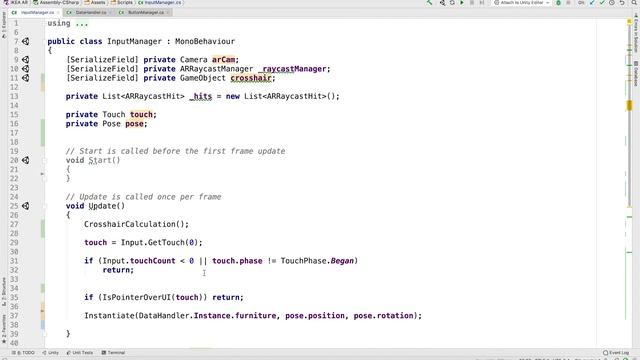Image resolution: width=640 pixels, height=360 pixels.
Task: Click the Step icon in top toolbar
Action: [482, 2]
